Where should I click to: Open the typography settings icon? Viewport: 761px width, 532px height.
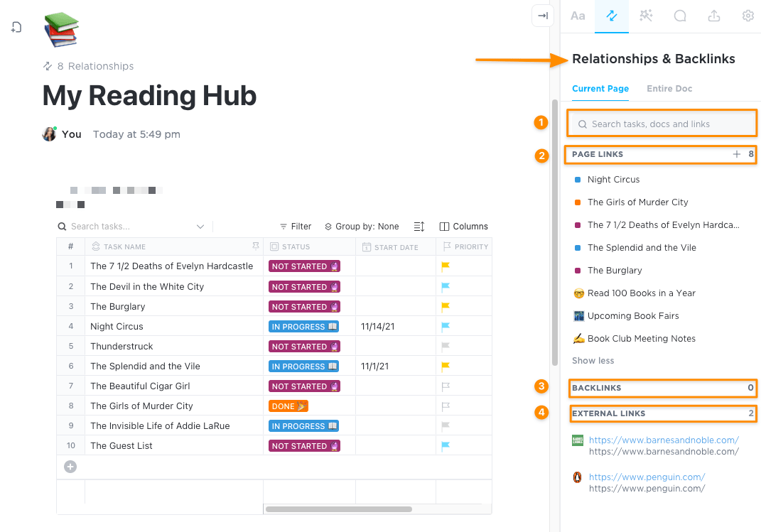click(578, 16)
